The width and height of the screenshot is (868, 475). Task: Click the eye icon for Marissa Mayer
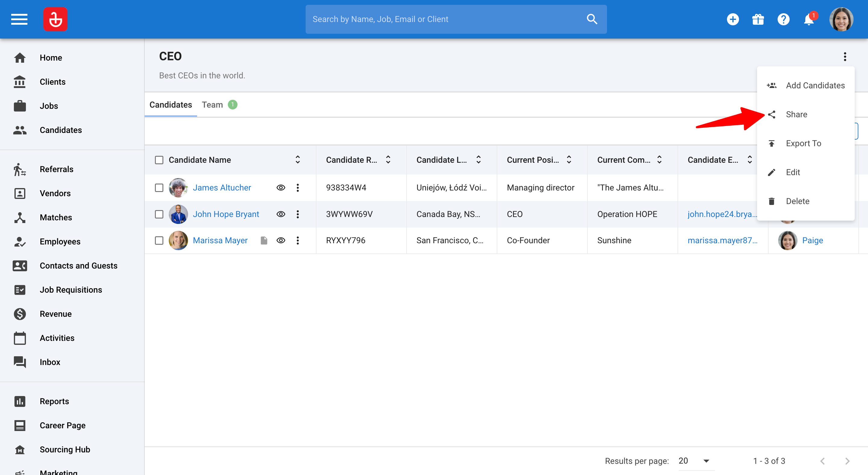click(x=281, y=240)
